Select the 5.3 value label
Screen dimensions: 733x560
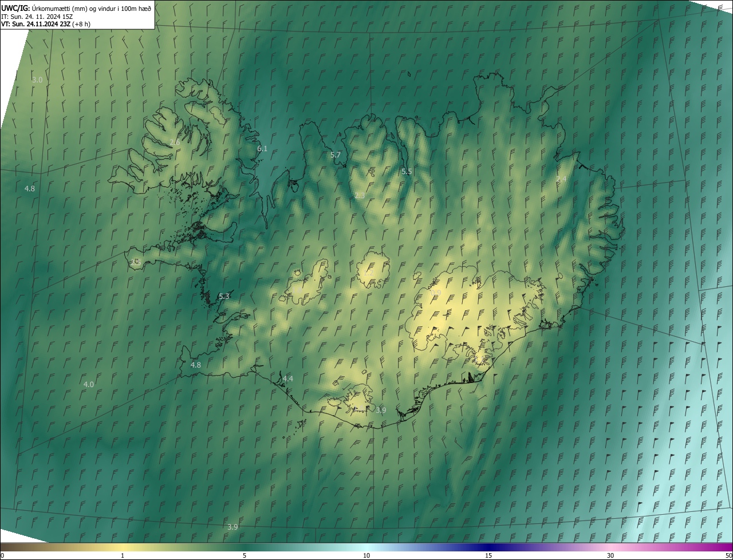click(224, 297)
